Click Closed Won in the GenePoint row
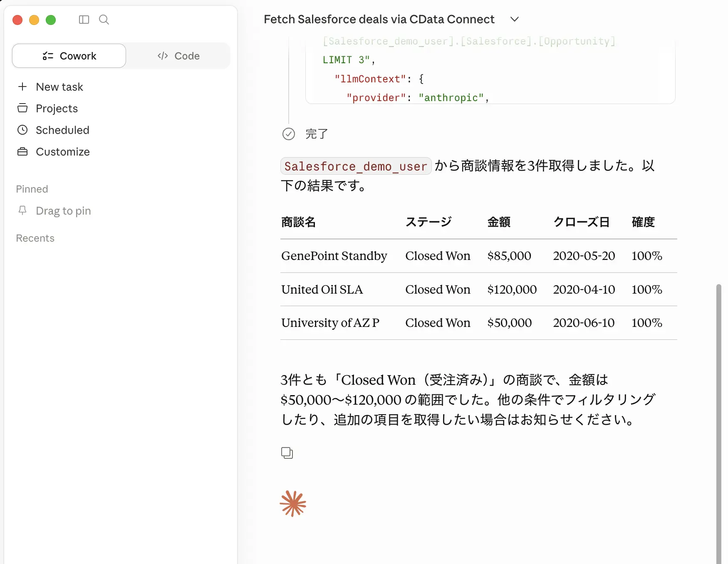The width and height of the screenshot is (728, 564). point(438,256)
